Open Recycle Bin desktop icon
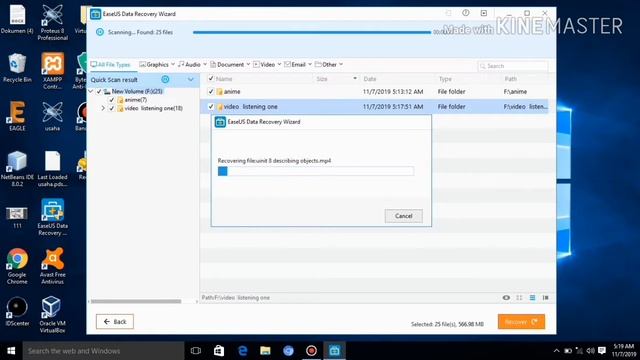This screenshot has width=640, height=360. (17, 68)
